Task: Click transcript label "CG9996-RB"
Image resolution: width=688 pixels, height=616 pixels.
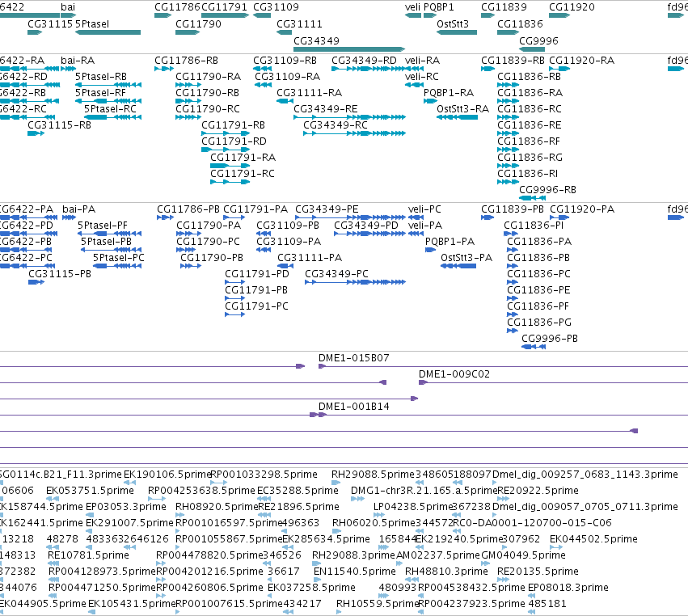Action: (547, 190)
